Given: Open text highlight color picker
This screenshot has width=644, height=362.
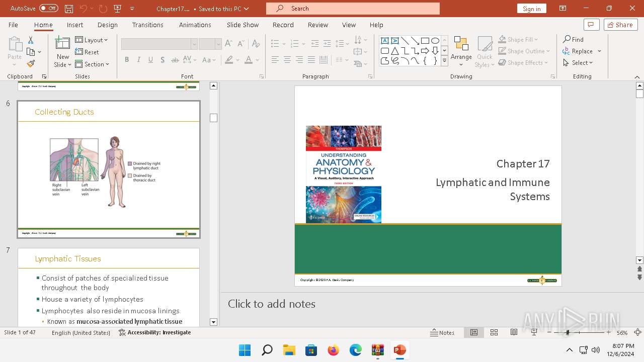Looking at the screenshot, I should point(229,60).
